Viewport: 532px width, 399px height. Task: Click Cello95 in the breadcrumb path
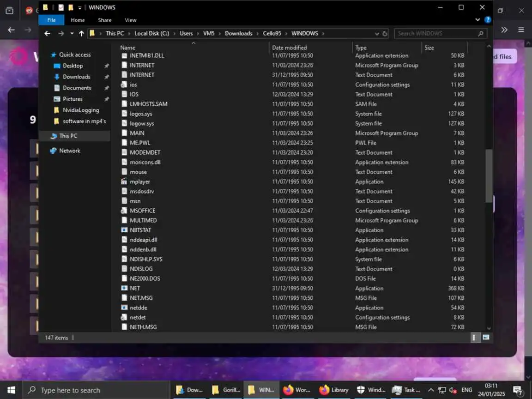[272, 34]
